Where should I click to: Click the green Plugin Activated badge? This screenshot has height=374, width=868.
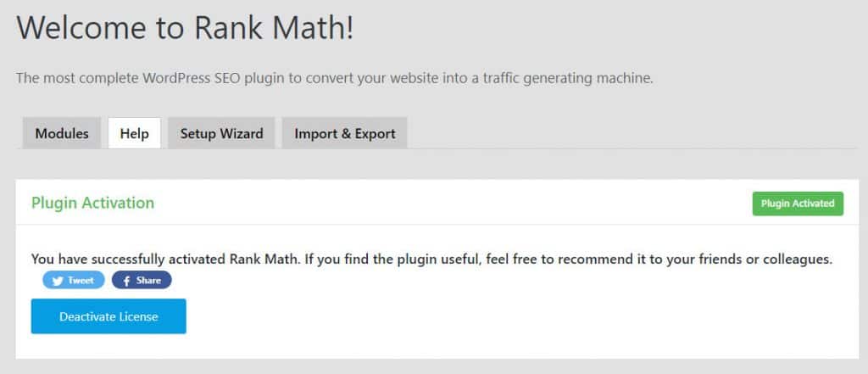click(x=798, y=204)
